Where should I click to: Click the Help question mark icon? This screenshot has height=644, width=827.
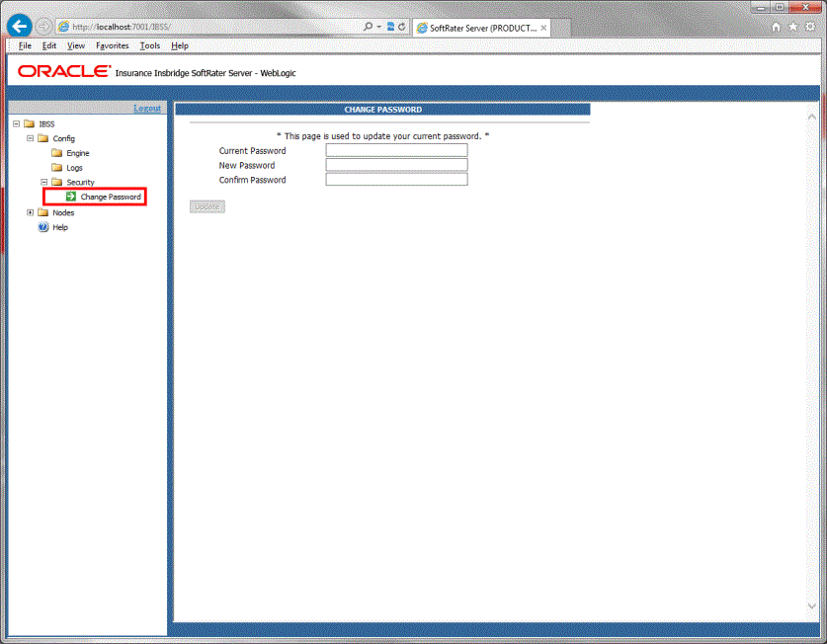pyautogui.click(x=43, y=227)
